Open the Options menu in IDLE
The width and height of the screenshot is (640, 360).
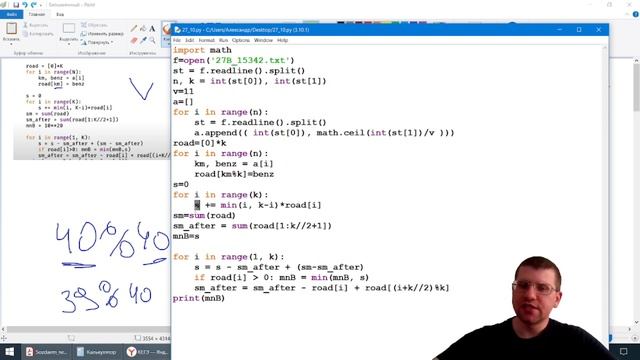click(x=241, y=40)
